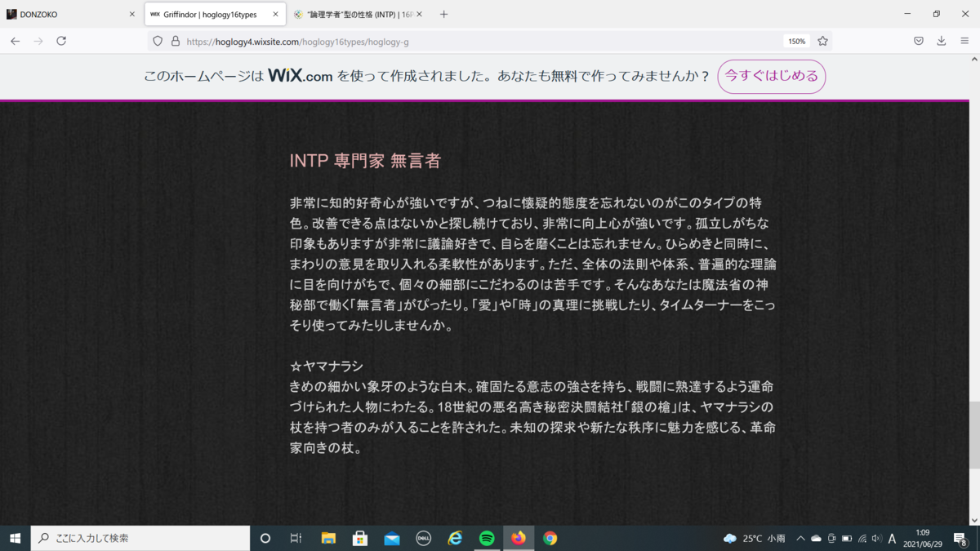Bookmark this page with the star icon

(x=822, y=41)
